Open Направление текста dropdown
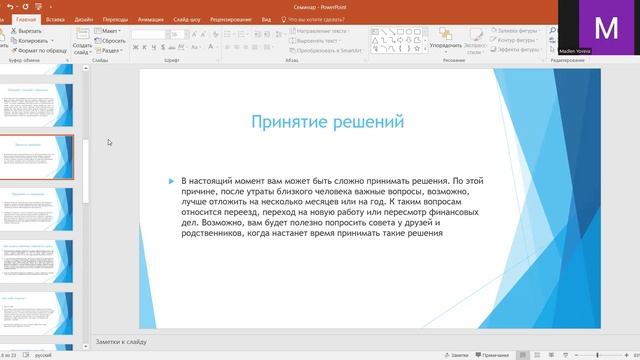This screenshot has width=640, height=360. pos(319,31)
